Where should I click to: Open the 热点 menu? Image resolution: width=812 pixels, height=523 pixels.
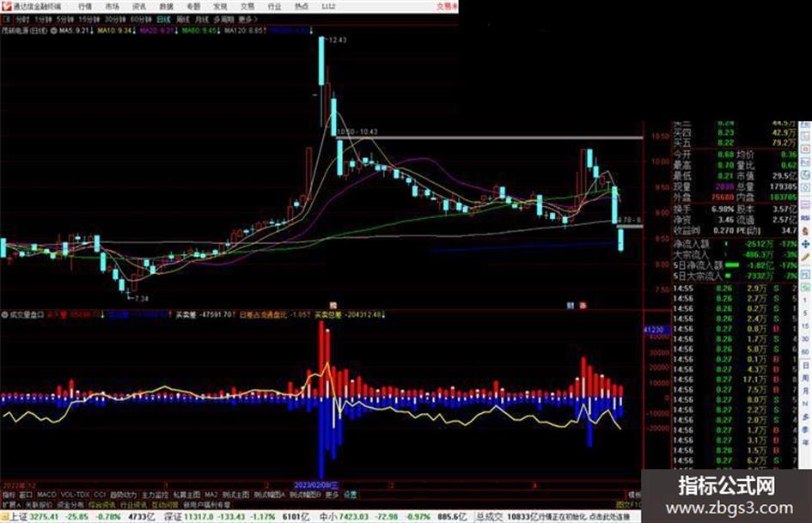click(x=302, y=7)
